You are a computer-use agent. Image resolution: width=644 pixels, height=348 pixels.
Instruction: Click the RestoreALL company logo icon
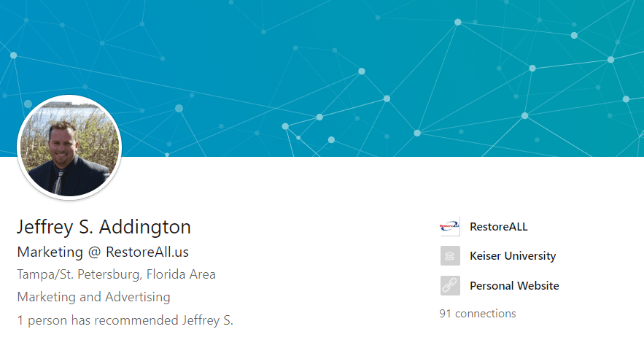pos(450,226)
